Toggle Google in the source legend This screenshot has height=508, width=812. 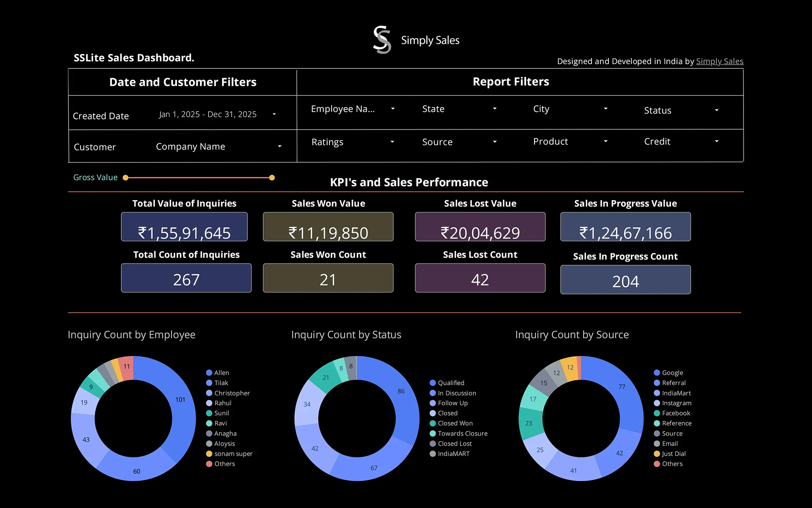(x=673, y=373)
